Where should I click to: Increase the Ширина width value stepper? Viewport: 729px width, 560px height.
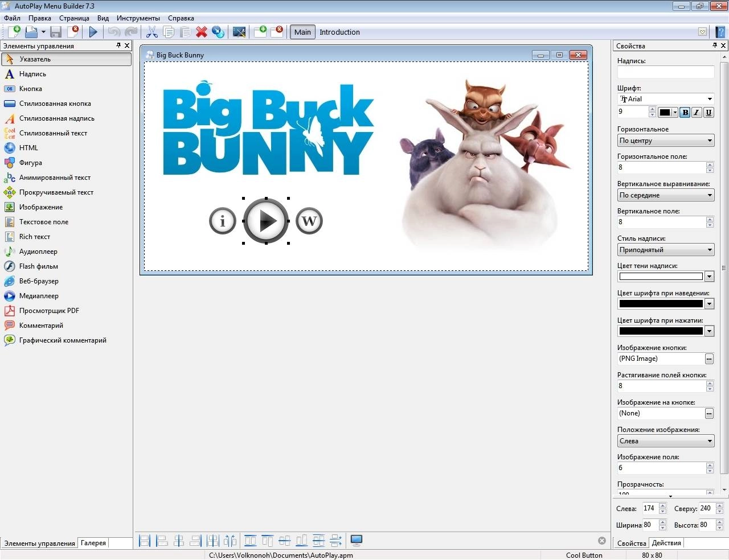[x=663, y=522]
